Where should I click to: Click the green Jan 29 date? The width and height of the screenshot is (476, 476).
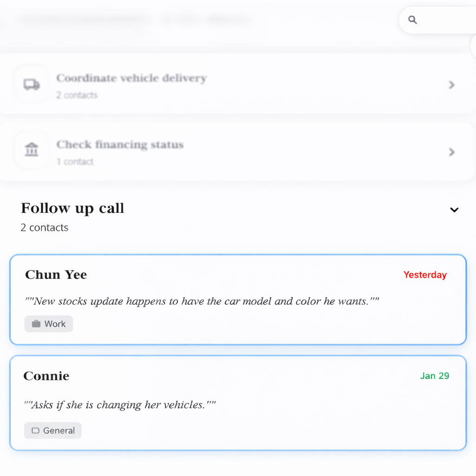coord(435,376)
